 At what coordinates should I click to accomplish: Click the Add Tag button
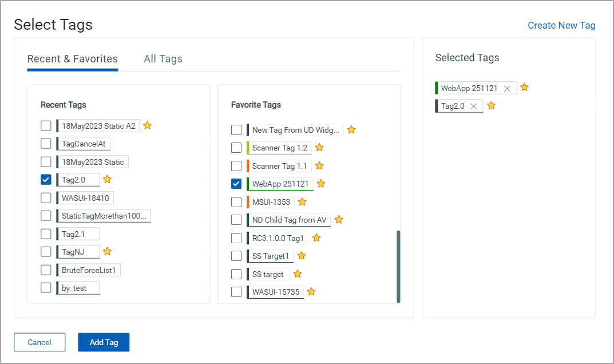coord(104,342)
